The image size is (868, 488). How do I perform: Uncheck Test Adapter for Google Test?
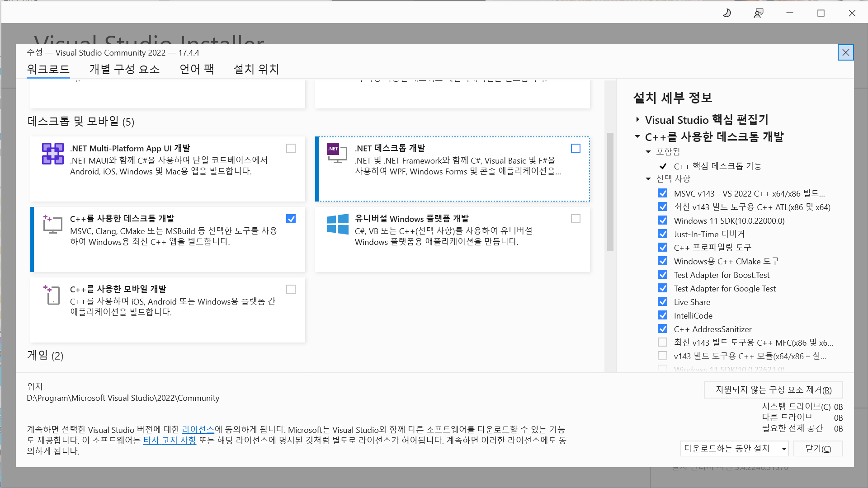(x=662, y=288)
